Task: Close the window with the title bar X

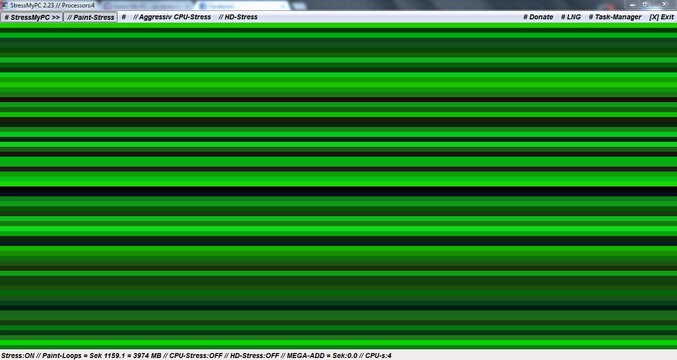Action: pyautogui.click(x=664, y=5)
